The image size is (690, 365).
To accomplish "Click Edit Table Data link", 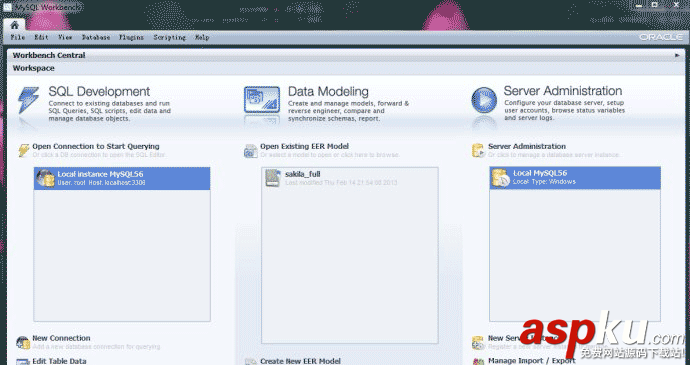I will pyautogui.click(x=59, y=361).
